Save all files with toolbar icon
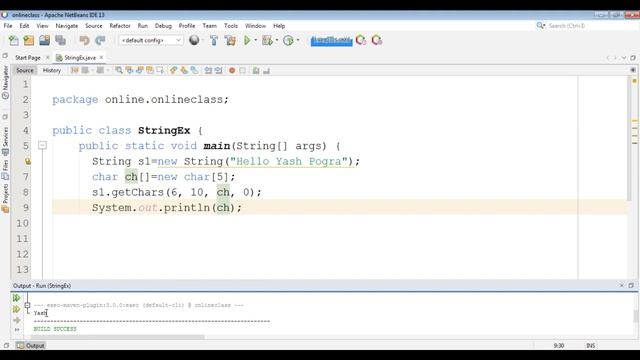The width and height of the screenshot is (640, 360). pos(60,40)
